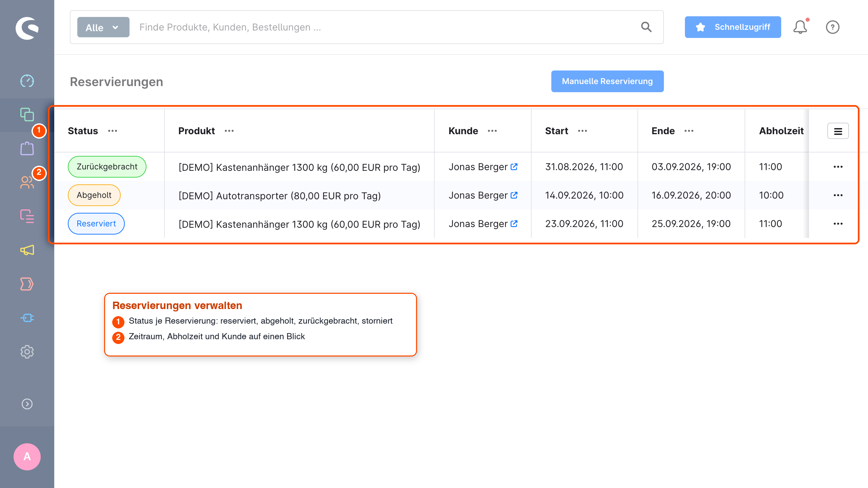Open the user avatar A menu
This screenshot has height=488, width=868.
(x=27, y=456)
